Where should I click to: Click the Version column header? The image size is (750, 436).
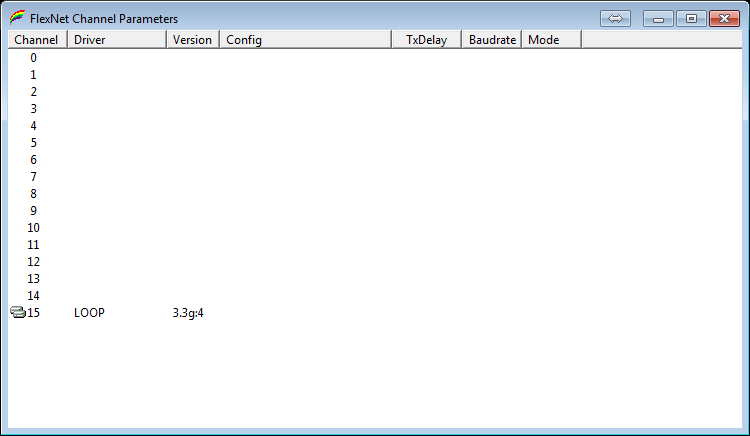coord(193,40)
